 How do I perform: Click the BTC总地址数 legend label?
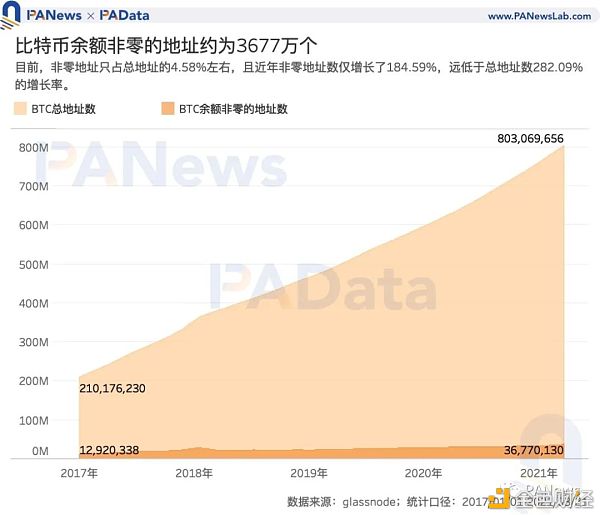tap(64, 109)
